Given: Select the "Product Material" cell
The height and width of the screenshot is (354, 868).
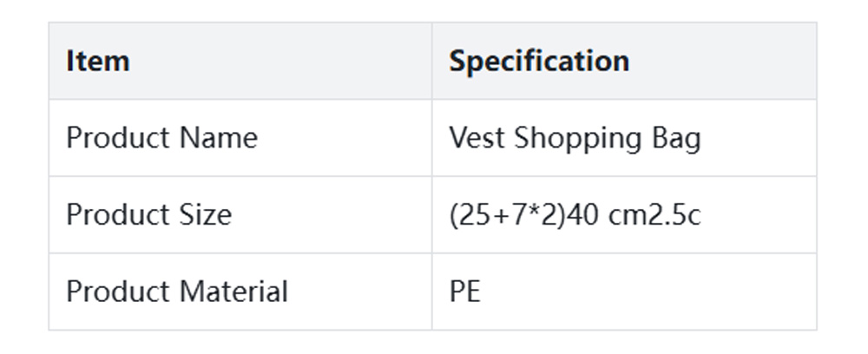Looking at the screenshot, I should (176, 292).
